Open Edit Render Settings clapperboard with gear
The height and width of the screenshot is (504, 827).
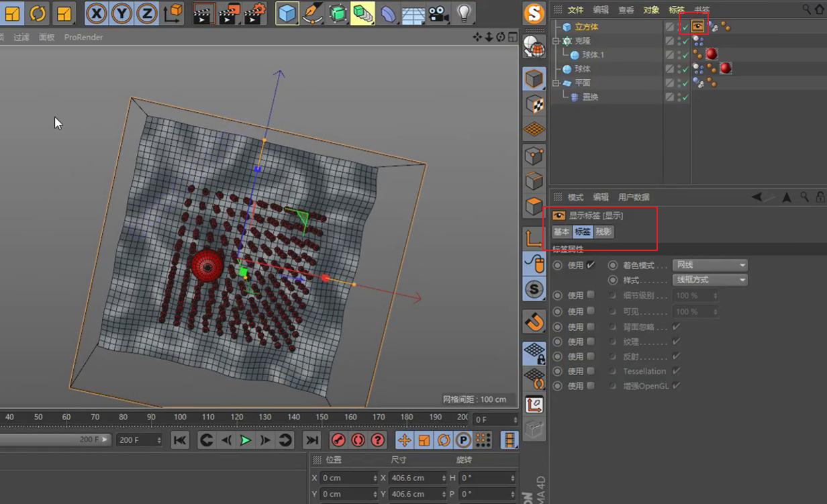[254, 13]
